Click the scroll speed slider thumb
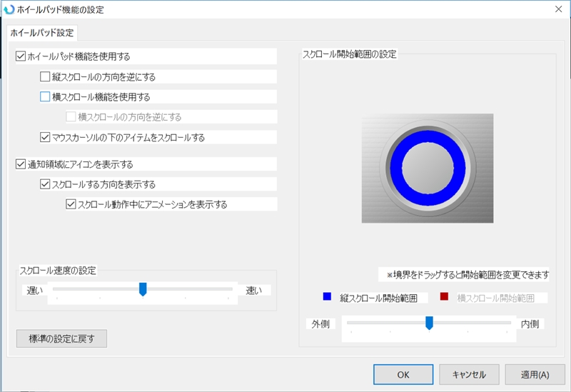571x392 pixels. (x=143, y=289)
